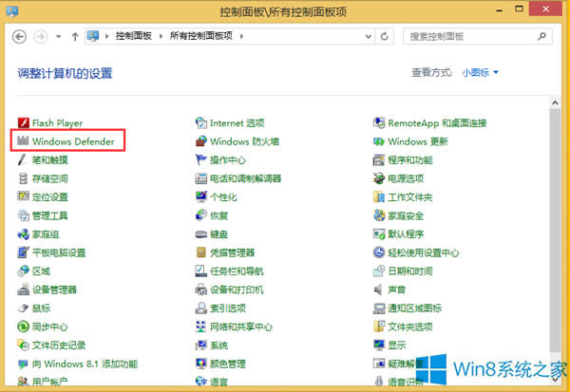Click the 家庭组 icon
This screenshot has width=570, height=392.
coord(23,233)
